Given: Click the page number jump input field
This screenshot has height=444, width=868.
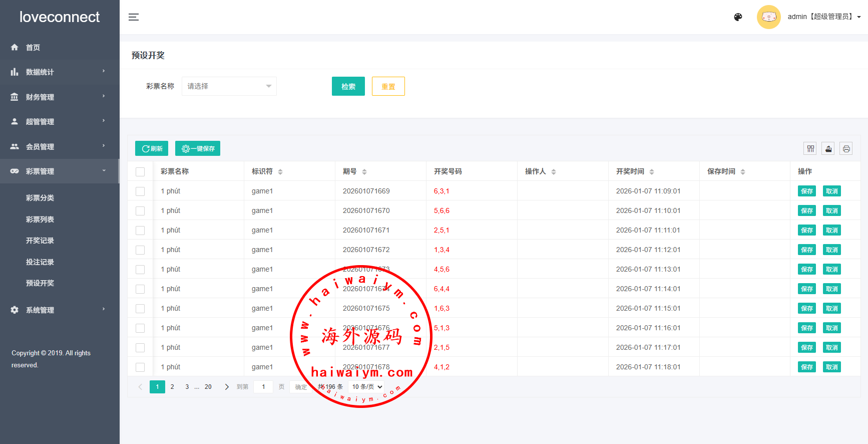Looking at the screenshot, I should 263,387.
